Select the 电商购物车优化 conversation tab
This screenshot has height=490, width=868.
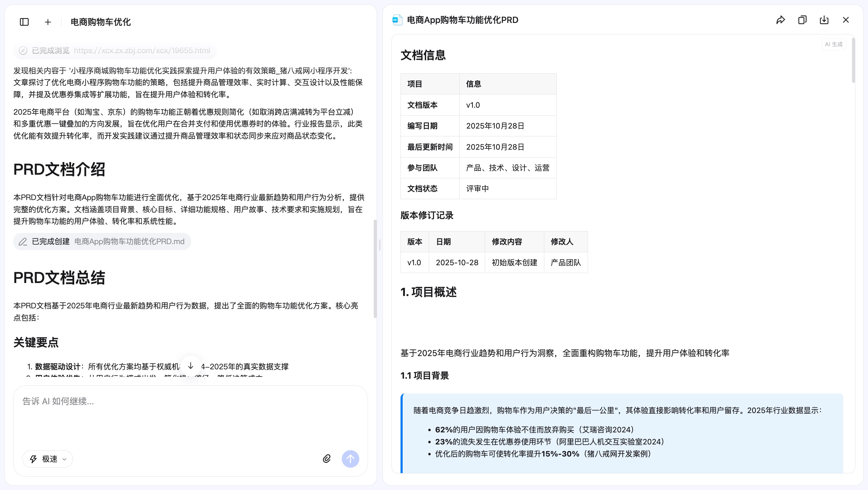coord(100,22)
